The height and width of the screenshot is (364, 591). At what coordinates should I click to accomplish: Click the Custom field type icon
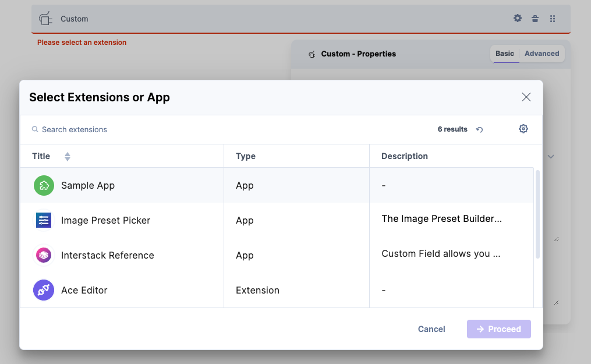(x=45, y=19)
